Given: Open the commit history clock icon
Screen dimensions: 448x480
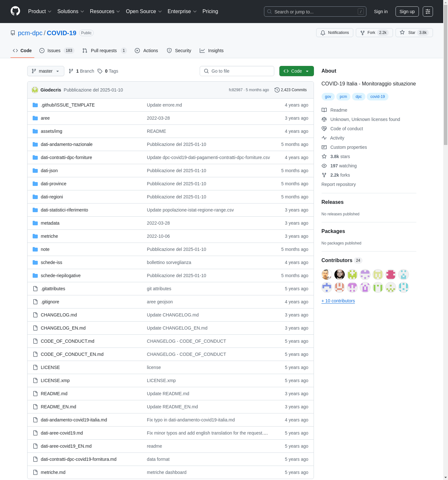Looking at the screenshot, I should click(277, 90).
